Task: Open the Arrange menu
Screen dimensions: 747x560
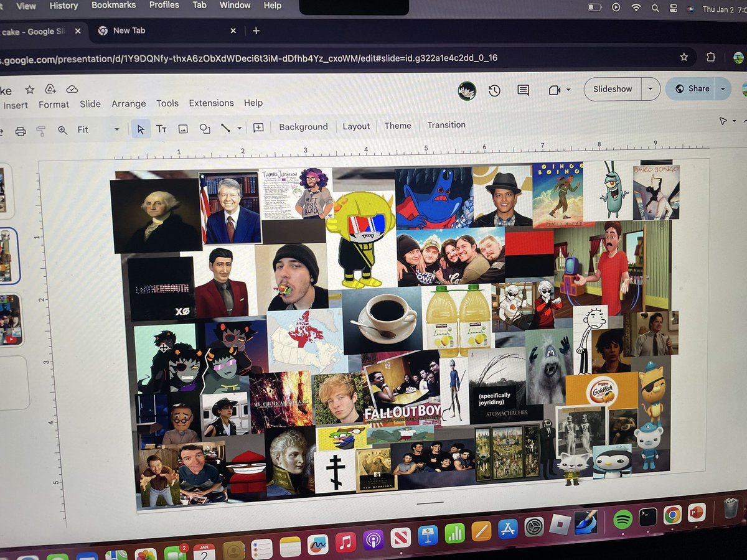Action: click(x=128, y=104)
